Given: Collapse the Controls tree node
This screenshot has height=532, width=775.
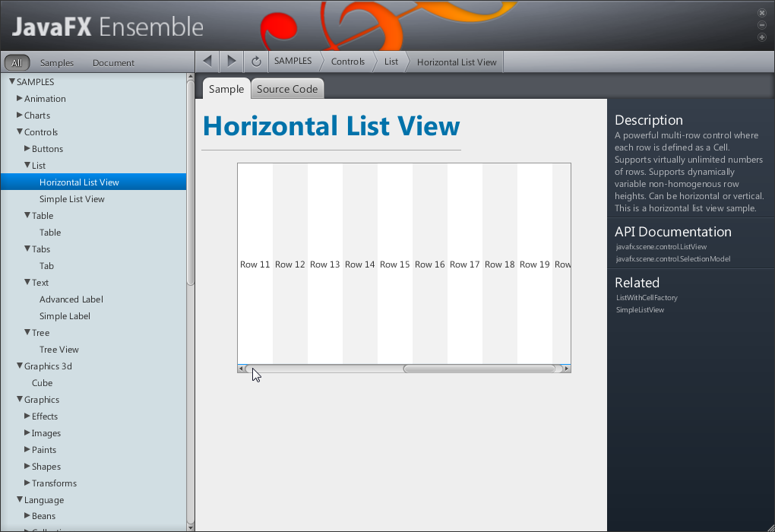Looking at the screenshot, I should [20, 131].
